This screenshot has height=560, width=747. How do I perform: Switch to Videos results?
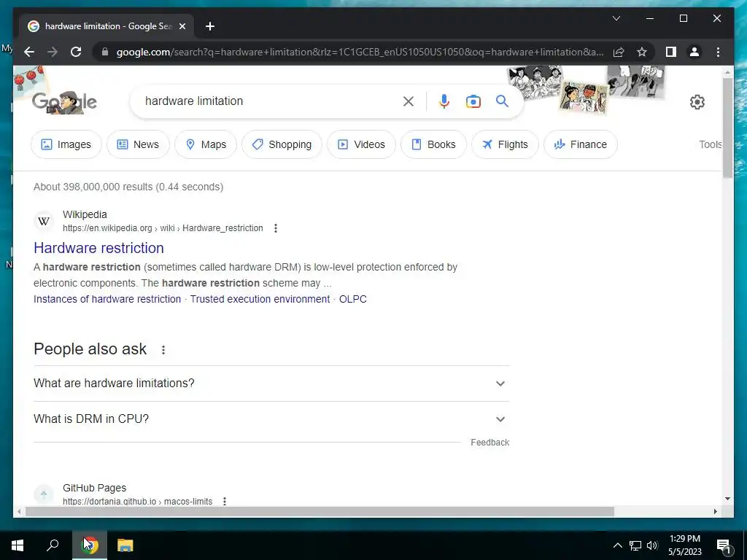pos(361,144)
